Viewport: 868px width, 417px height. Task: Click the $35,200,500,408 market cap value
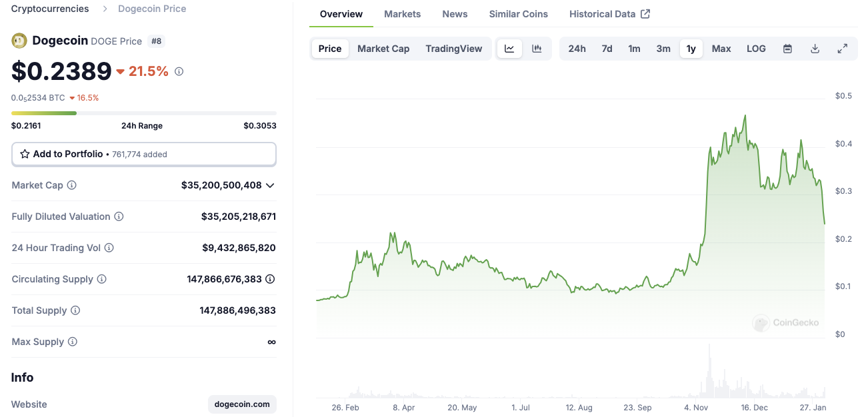221,185
